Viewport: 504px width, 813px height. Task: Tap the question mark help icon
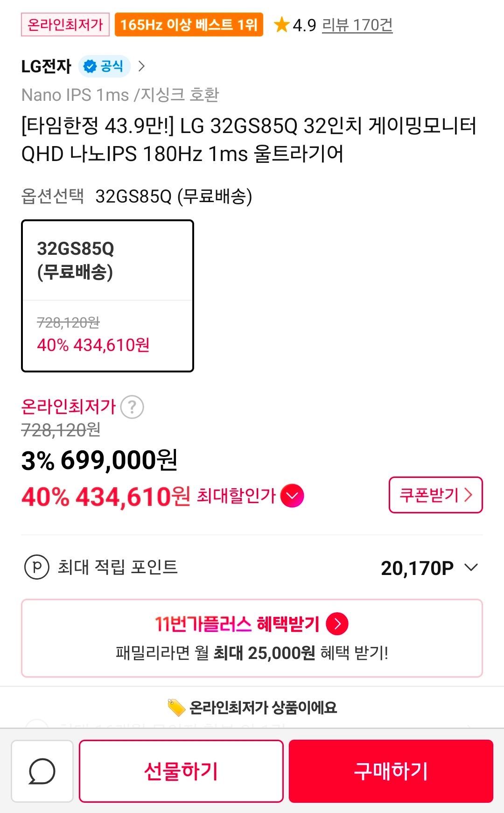pyautogui.click(x=132, y=407)
